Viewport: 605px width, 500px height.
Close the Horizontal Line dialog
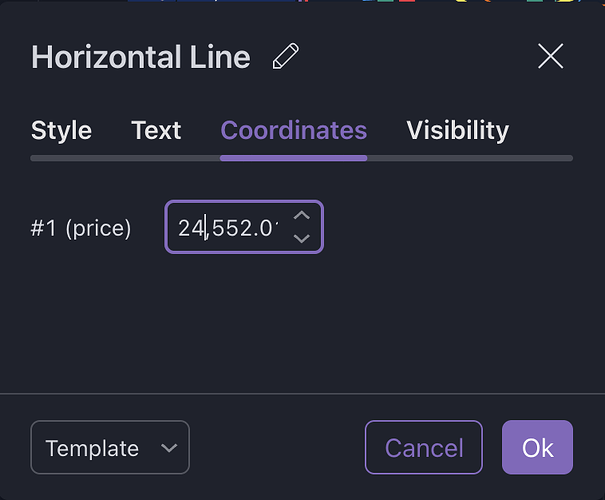click(551, 56)
